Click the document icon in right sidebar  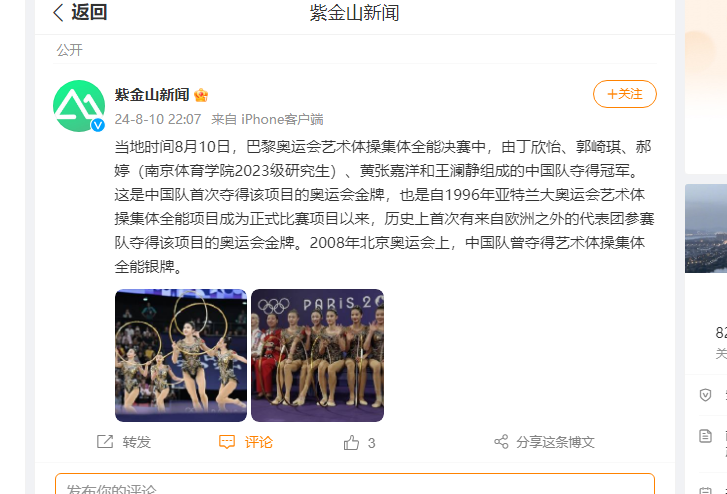[x=705, y=436]
